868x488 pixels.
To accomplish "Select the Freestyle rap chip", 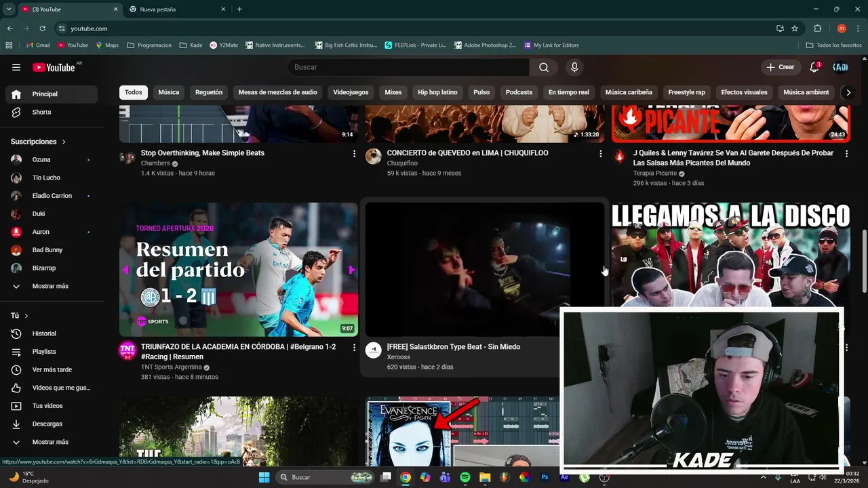I will (x=686, y=92).
